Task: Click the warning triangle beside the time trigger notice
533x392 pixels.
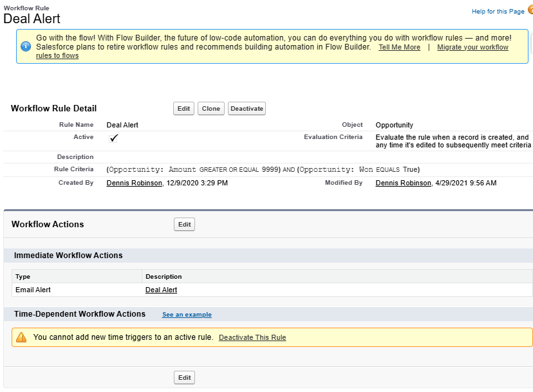Action: click(20, 337)
